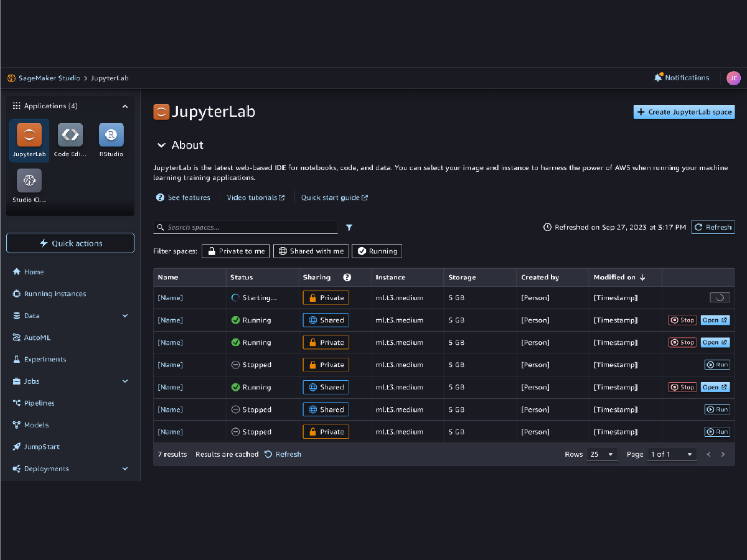747x560 pixels.
Task: Open Running instances in sidebar
Action: (55, 294)
